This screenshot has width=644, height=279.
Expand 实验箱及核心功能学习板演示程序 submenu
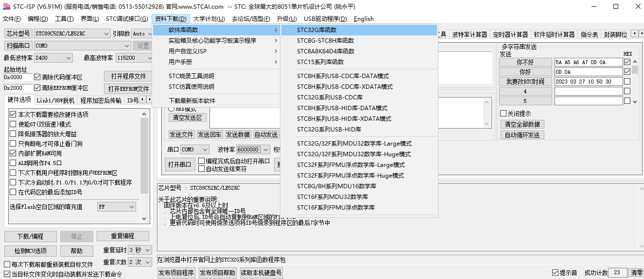[x=217, y=41]
